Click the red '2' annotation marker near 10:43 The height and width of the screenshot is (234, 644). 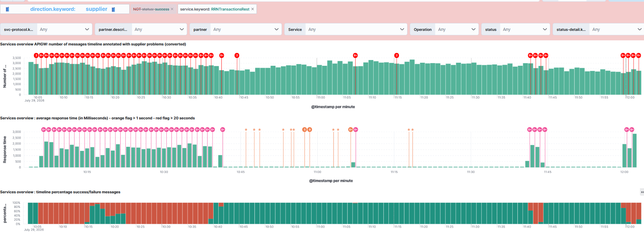[237, 55]
